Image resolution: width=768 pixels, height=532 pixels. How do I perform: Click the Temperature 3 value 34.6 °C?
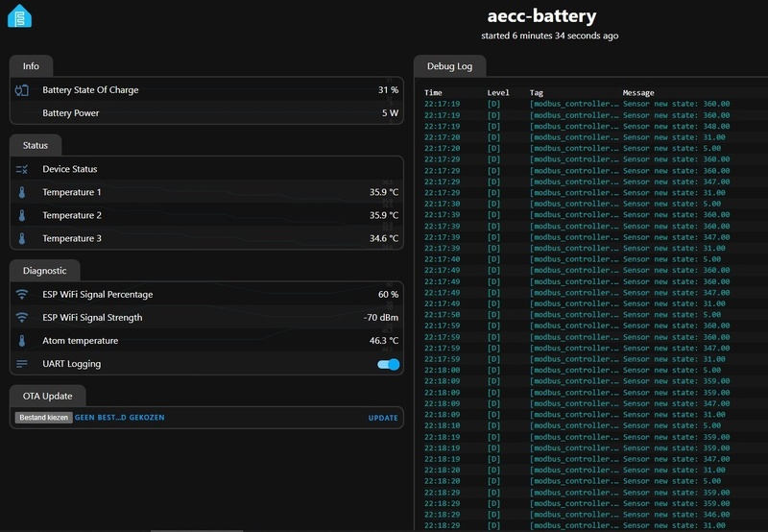(x=384, y=238)
